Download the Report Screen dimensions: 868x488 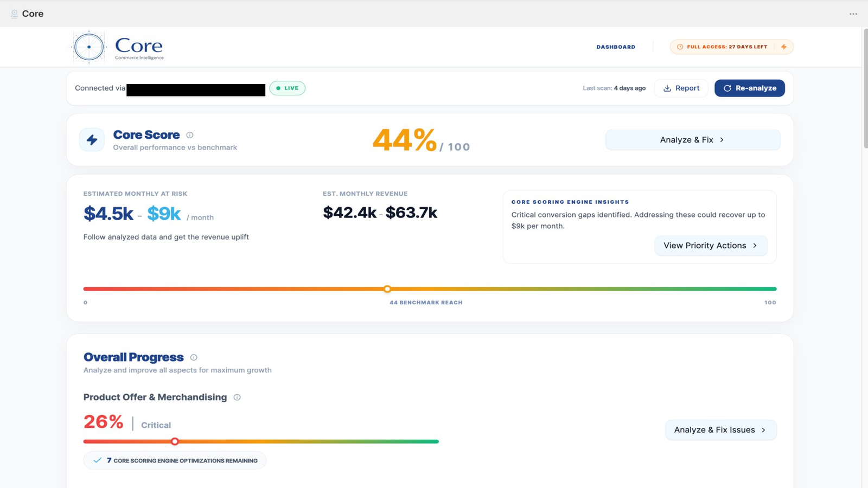coord(681,88)
